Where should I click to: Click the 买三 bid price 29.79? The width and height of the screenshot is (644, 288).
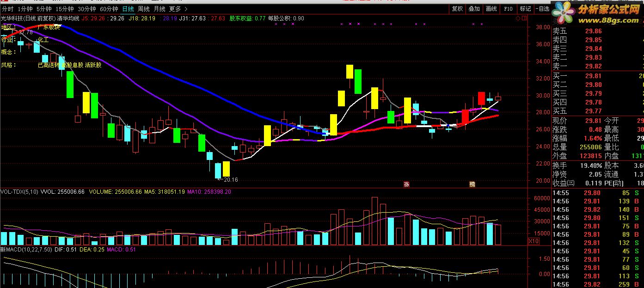(x=594, y=93)
